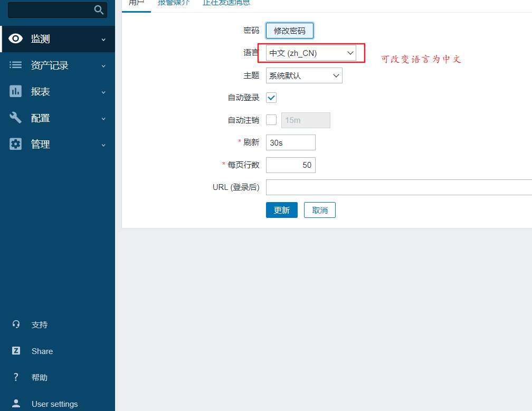Click the 修改密码 button
The image size is (532, 411).
click(289, 31)
